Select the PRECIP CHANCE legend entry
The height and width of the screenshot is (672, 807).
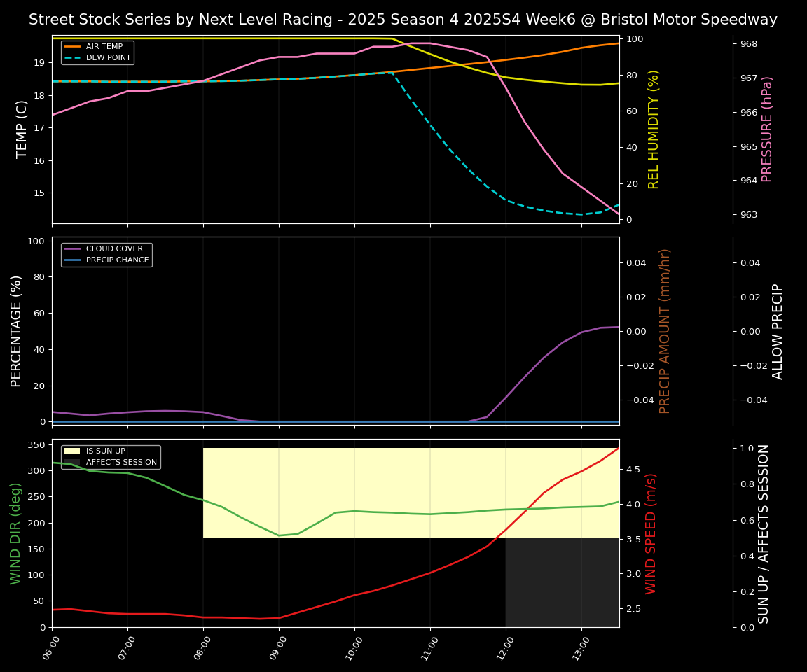coord(117,260)
